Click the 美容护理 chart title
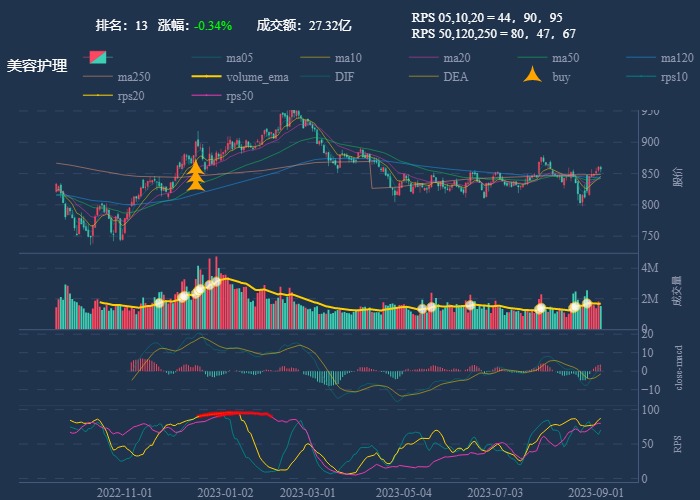The image size is (700, 500). 37,66
